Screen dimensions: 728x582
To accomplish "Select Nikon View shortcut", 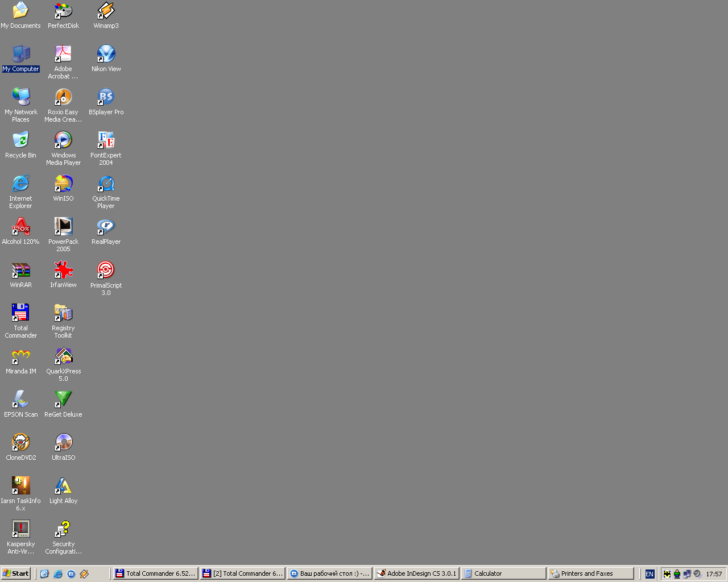I will [x=106, y=59].
